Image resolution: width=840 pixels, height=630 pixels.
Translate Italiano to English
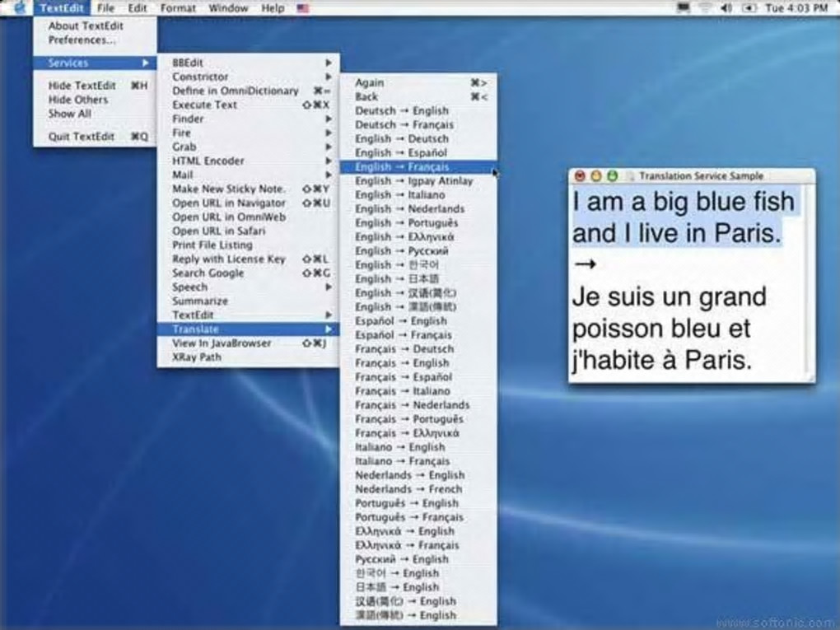click(418, 447)
